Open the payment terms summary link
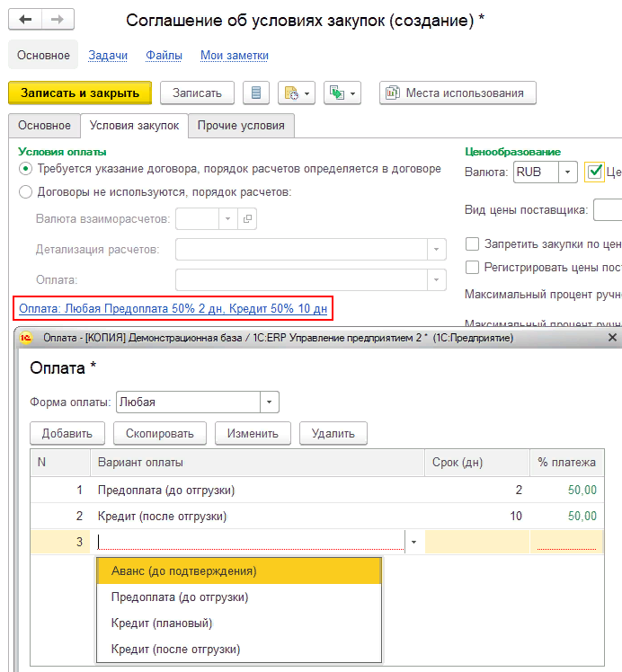 pos(173,309)
